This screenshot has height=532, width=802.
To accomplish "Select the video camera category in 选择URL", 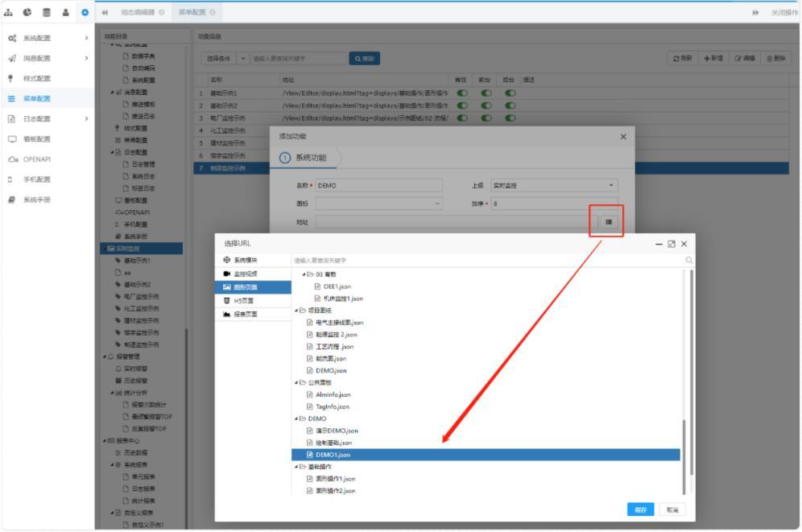I will point(253,274).
